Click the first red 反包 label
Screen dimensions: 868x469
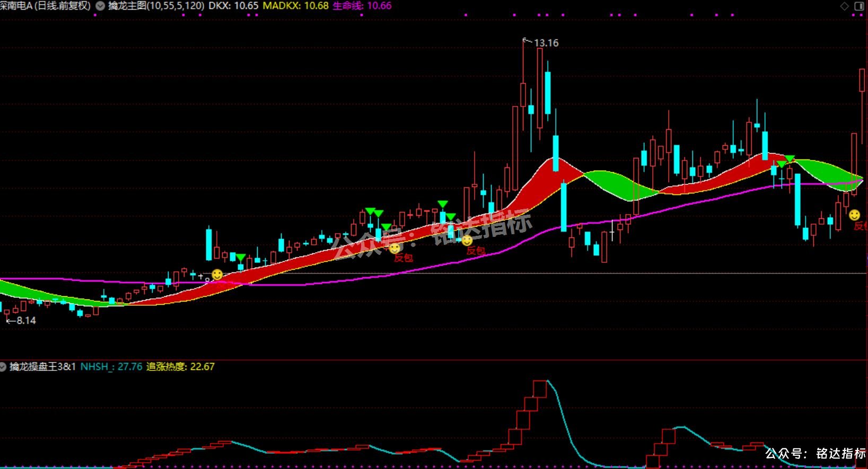(x=404, y=258)
